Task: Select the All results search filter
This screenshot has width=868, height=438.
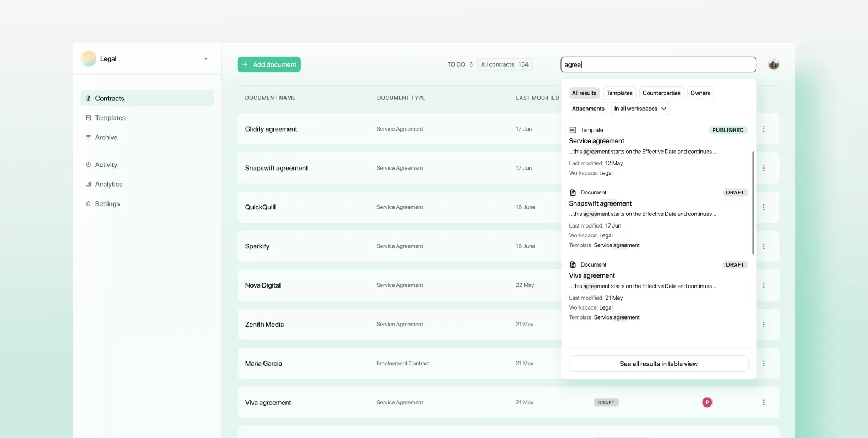Action: coord(584,93)
